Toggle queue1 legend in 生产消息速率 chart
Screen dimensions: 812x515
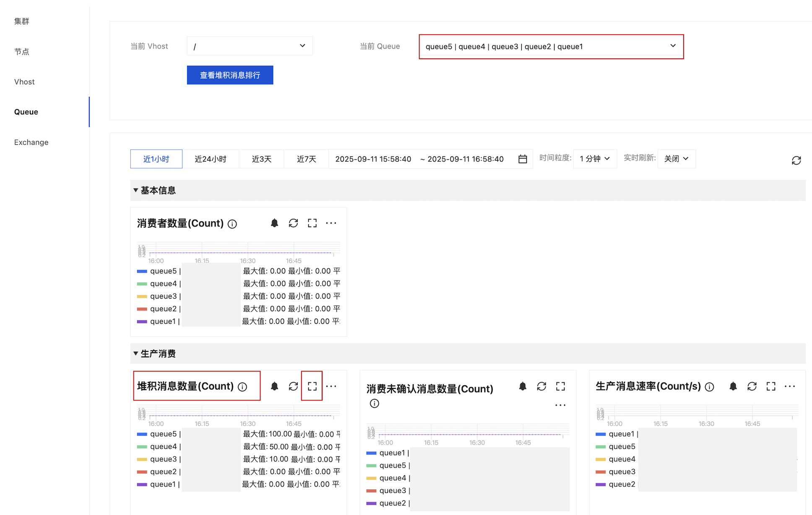click(x=621, y=434)
